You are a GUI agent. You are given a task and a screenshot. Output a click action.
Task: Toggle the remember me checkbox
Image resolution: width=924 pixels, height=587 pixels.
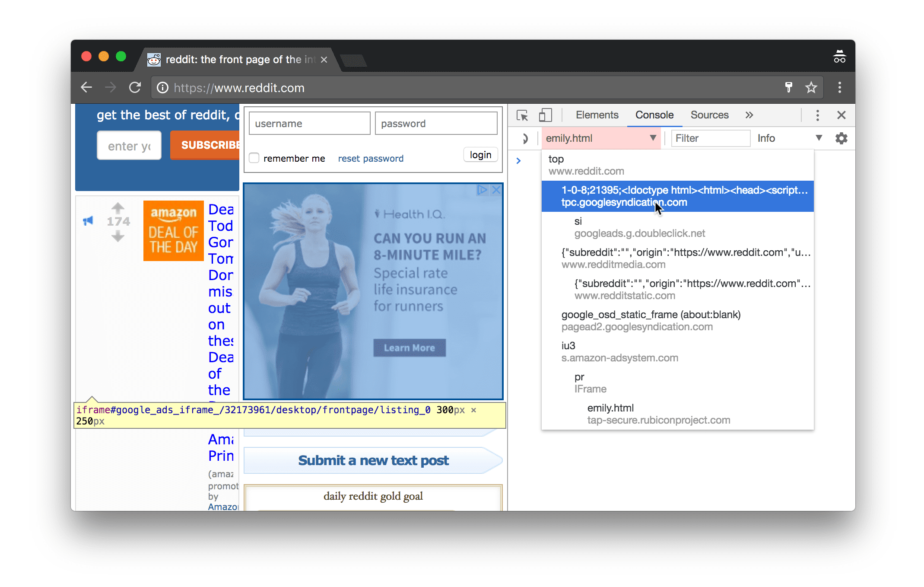click(x=254, y=158)
